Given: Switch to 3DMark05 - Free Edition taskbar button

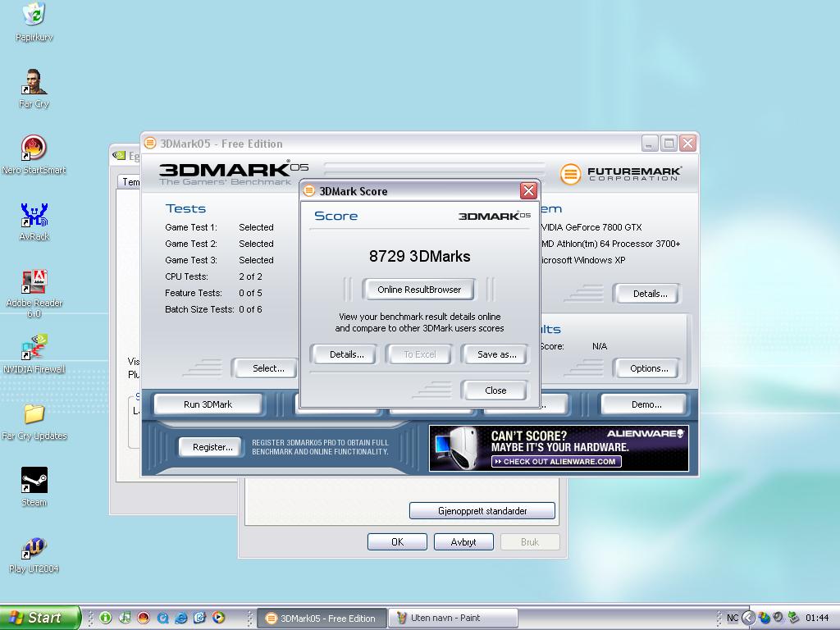Looking at the screenshot, I should click(x=322, y=619).
